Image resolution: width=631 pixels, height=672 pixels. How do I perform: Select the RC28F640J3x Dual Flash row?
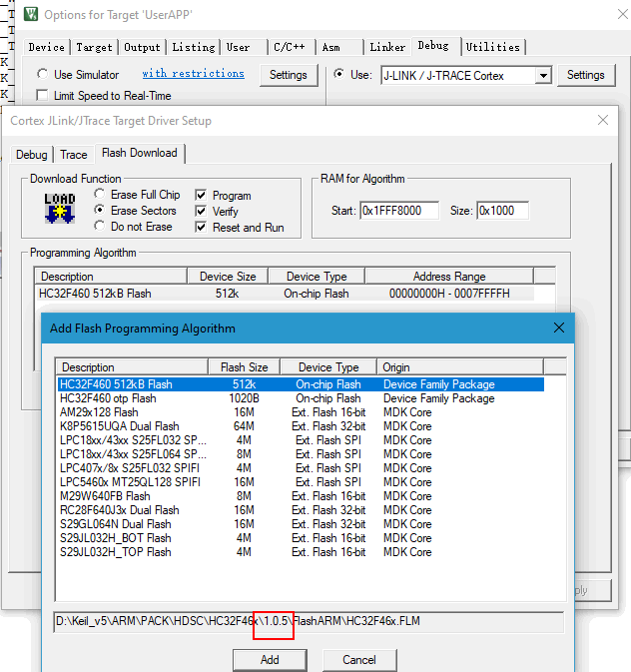(x=301, y=510)
